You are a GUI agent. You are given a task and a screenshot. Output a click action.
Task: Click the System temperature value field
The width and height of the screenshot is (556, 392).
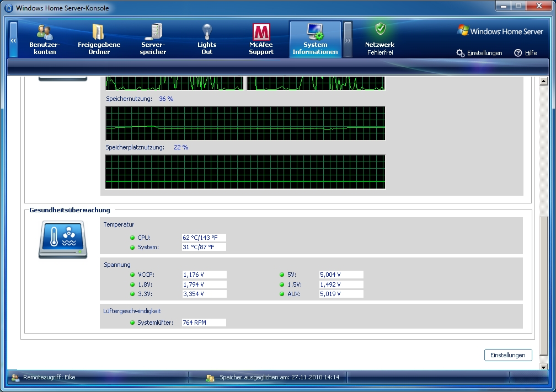point(204,247)
